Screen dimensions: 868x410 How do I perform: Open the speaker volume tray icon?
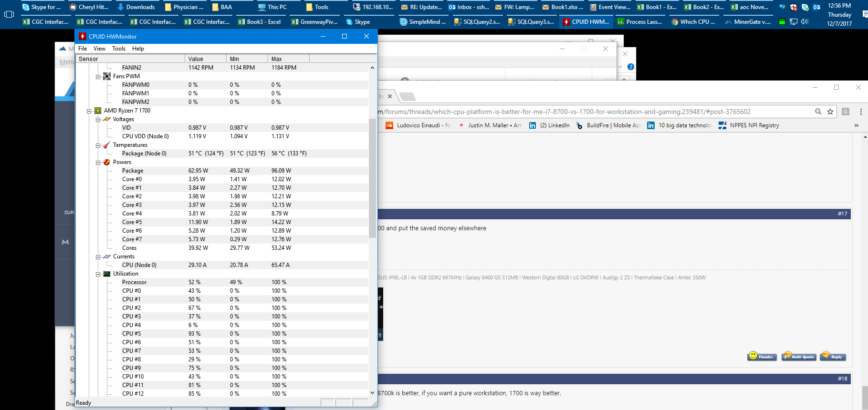click(805, 21)
